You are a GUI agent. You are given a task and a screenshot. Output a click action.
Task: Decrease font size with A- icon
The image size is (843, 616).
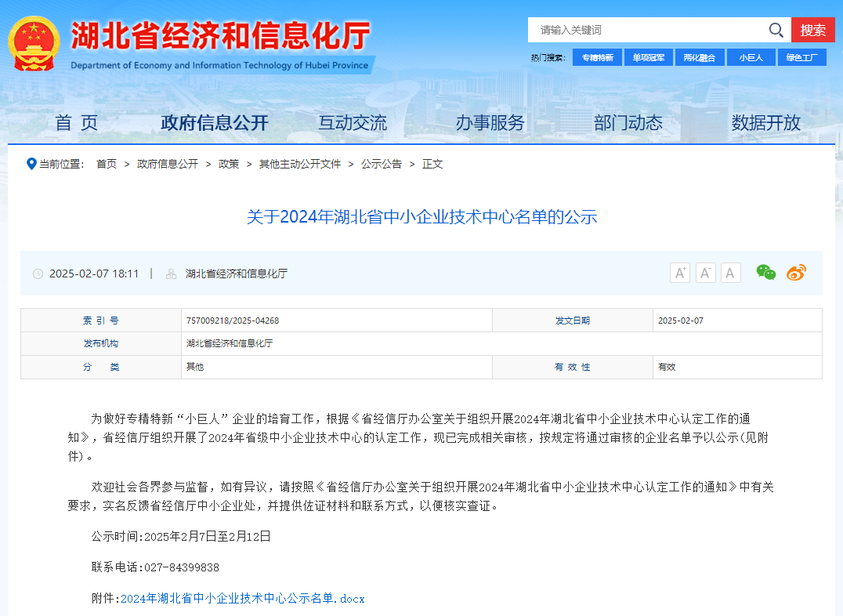[x=705, y=273]
